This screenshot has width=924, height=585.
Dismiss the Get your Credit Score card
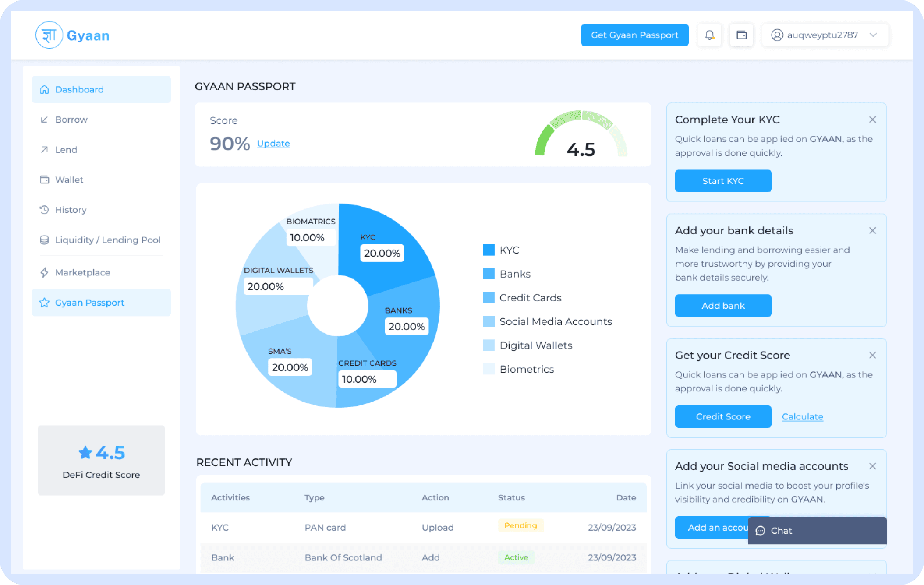click(872, 355)
